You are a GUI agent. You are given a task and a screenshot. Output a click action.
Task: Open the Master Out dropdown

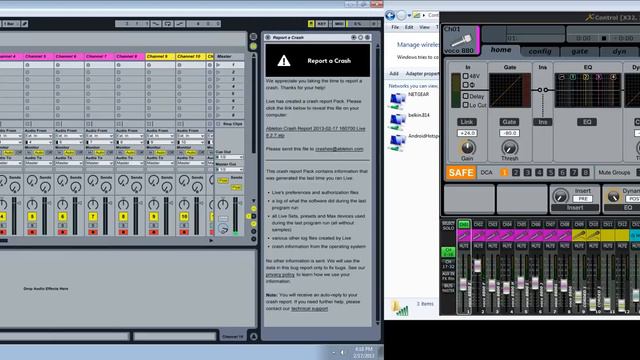(229, 169)
